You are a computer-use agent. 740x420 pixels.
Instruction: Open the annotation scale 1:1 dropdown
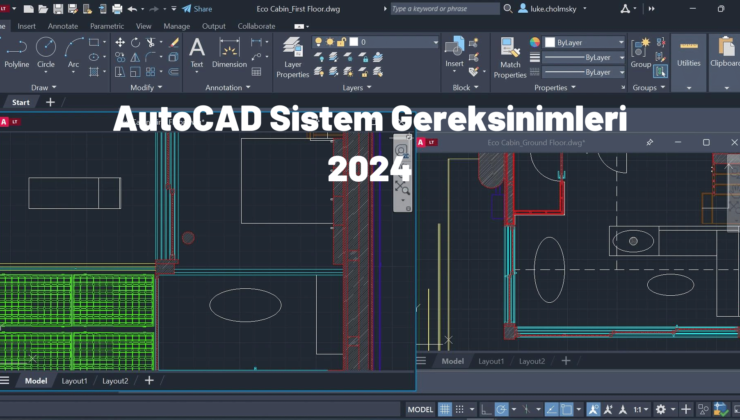coord(640,409)
